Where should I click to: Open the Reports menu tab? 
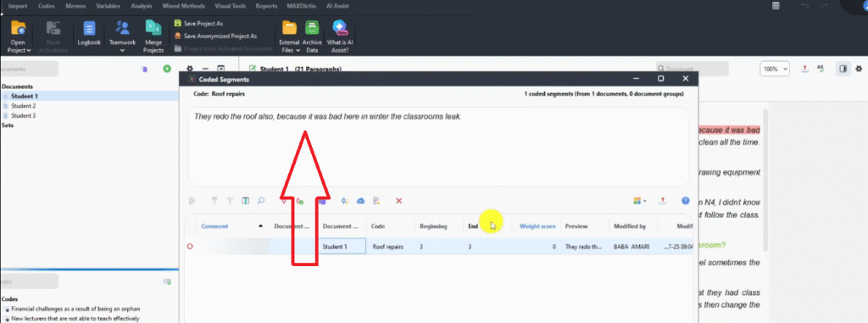(267, 6)
